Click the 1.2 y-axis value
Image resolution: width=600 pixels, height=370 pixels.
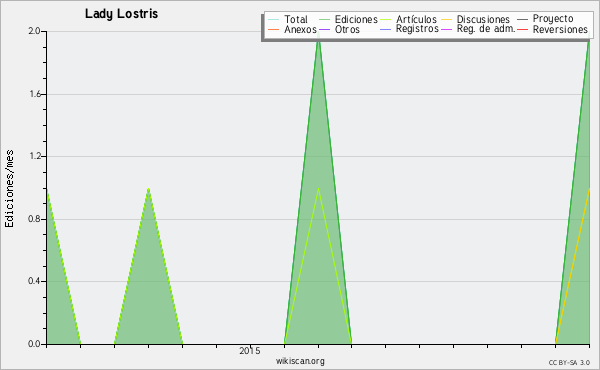(x=35, y=156)
